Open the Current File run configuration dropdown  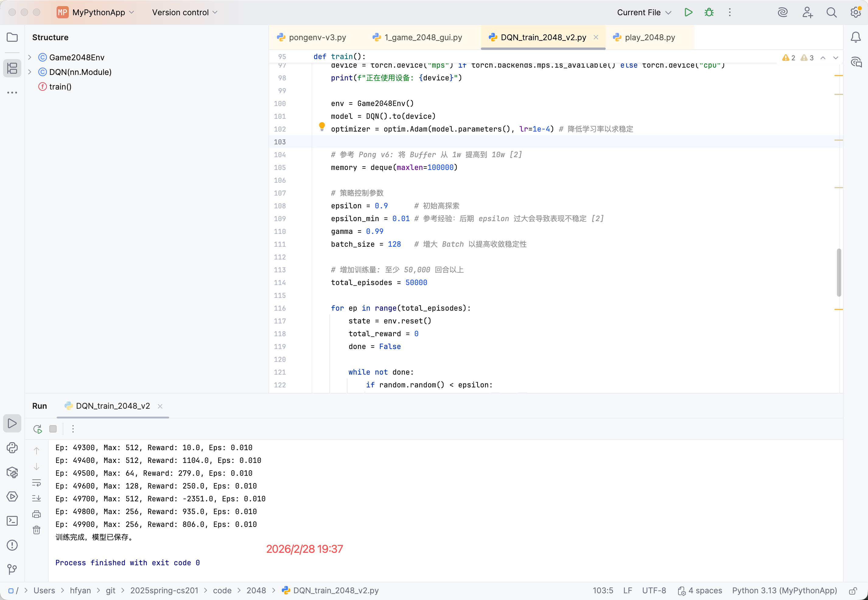pyautogui.click(x=644, y=12)
